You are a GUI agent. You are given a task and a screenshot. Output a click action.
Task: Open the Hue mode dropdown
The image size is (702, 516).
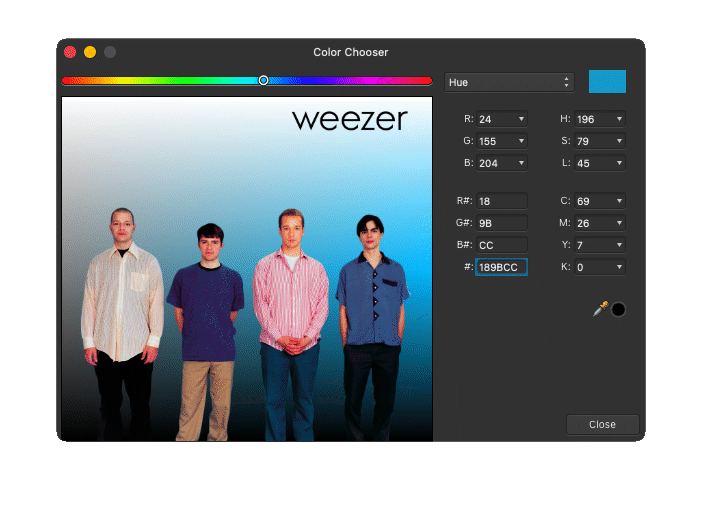509,82
